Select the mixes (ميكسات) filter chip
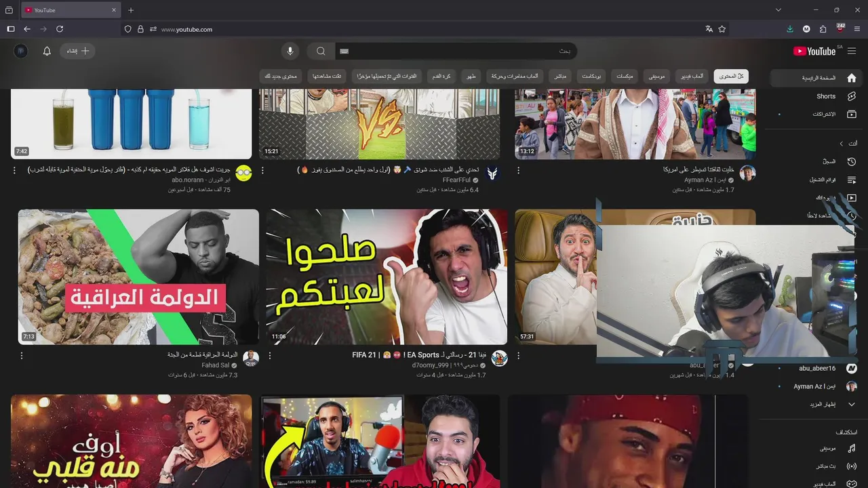Screen dimensions: 868x488 (625, 77)
